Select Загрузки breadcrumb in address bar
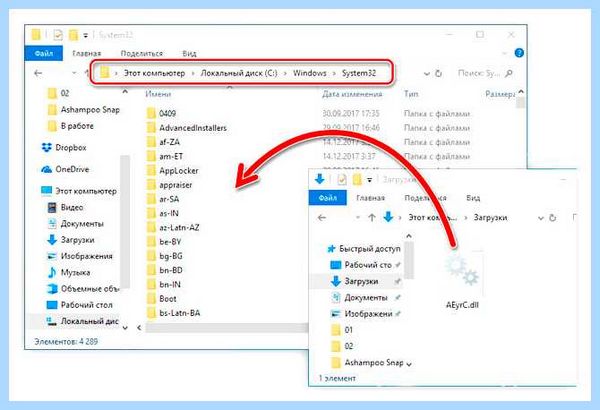The width and height of the screenshot is (600, 410). (491, 217)
